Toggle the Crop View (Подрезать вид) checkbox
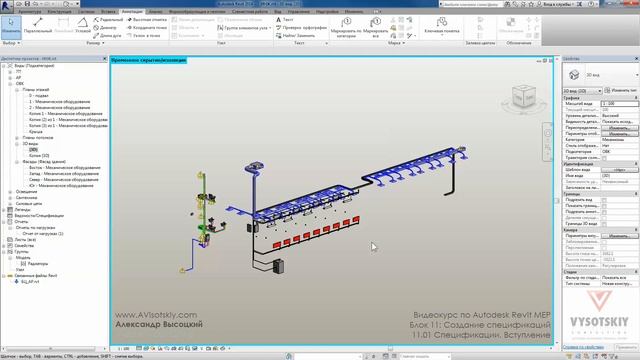The image size is (640, 360). point(604,200)
